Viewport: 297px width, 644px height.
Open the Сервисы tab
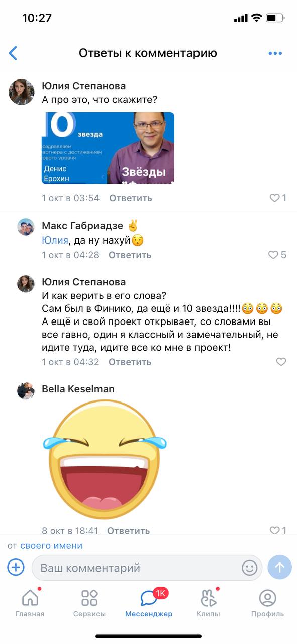(x=89, y=603)
